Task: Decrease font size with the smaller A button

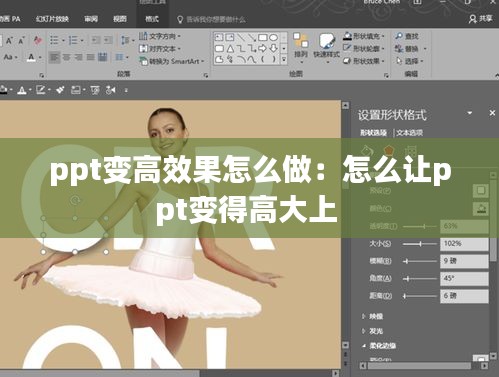Action: (21, 41)
